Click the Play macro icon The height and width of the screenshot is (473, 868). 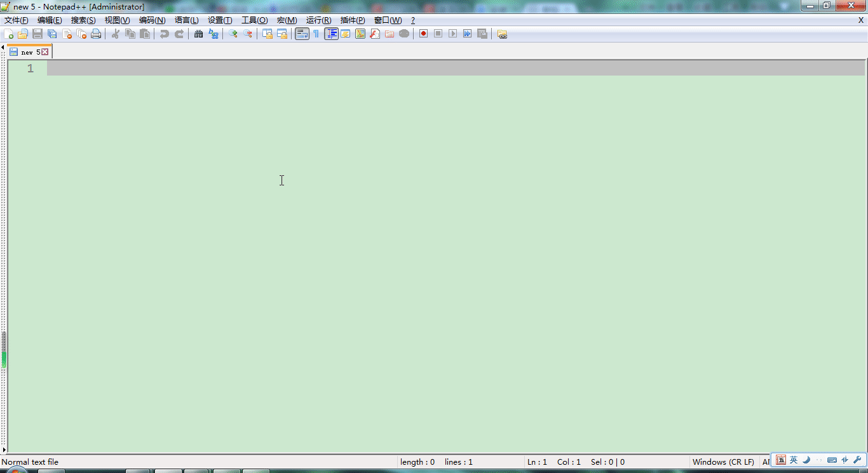tap(452, 34)
